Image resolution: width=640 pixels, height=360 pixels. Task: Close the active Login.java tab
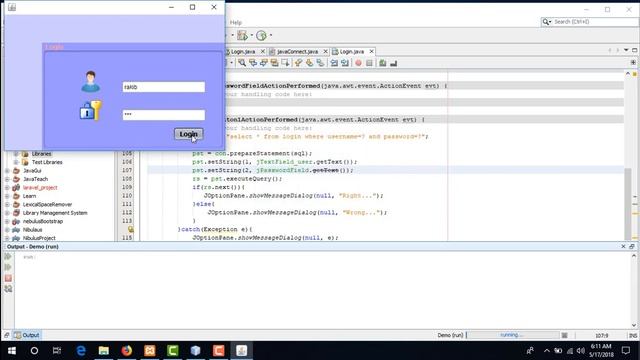tap(371, 51)
